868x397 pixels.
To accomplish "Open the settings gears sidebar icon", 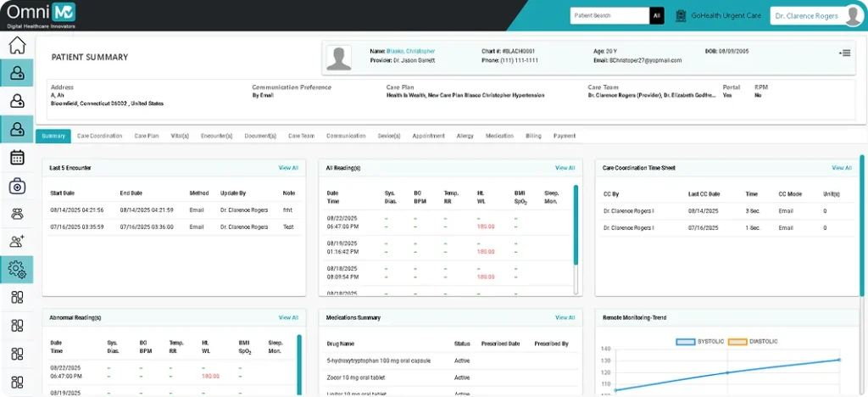I will pos(17,270).
